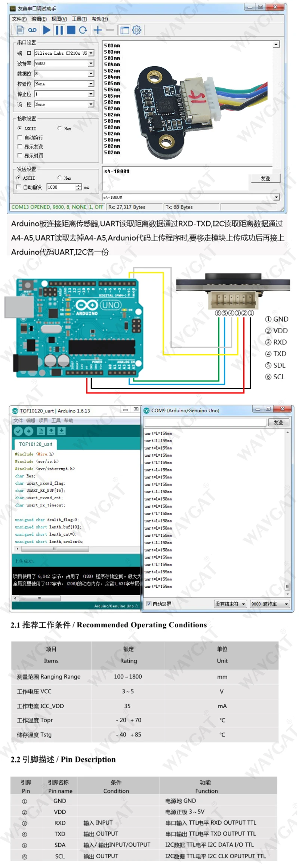The image size is (299, 868).
Task: Select ASCII radio under 接收设置
Action: coord(19,128)
